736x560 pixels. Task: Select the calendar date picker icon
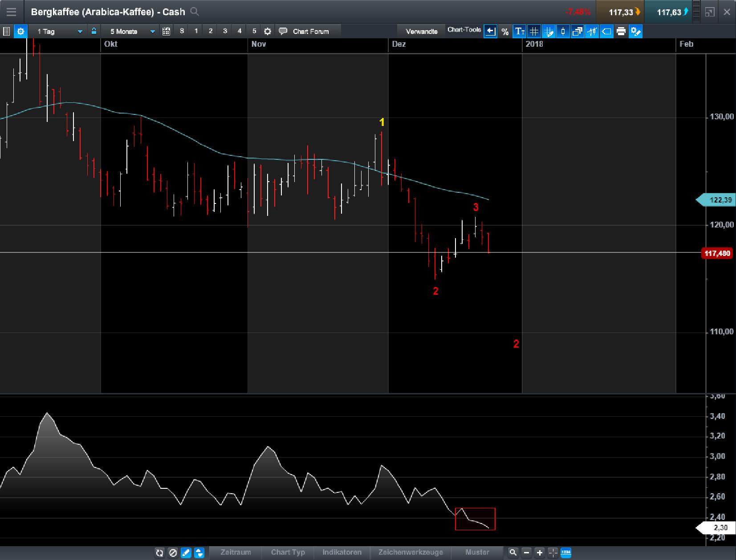166,31
